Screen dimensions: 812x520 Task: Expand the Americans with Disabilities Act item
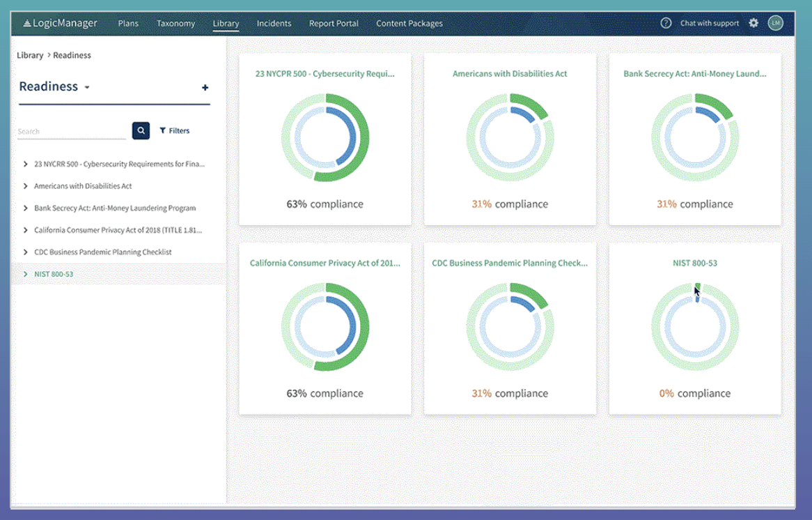[x=26, y=186]
